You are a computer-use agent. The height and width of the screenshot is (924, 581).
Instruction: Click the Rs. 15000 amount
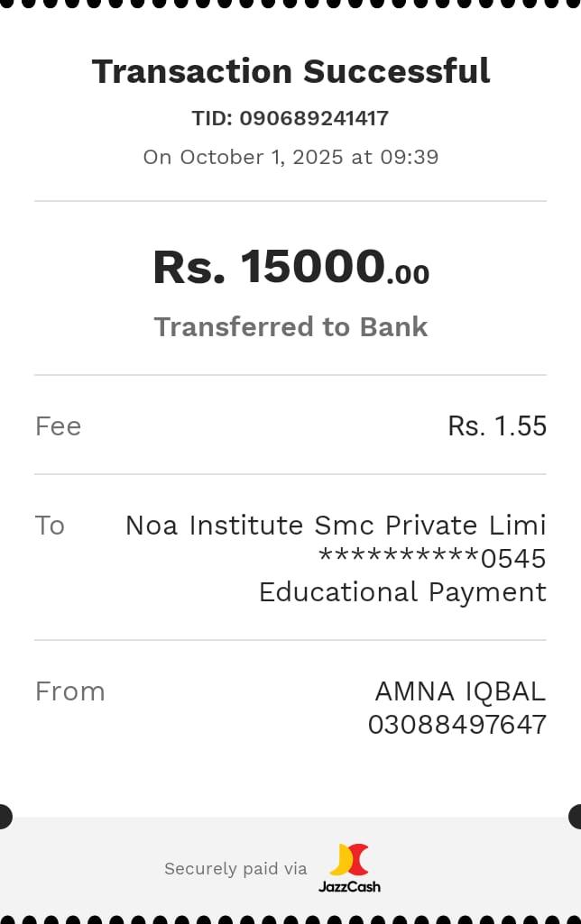click(269, 268)
